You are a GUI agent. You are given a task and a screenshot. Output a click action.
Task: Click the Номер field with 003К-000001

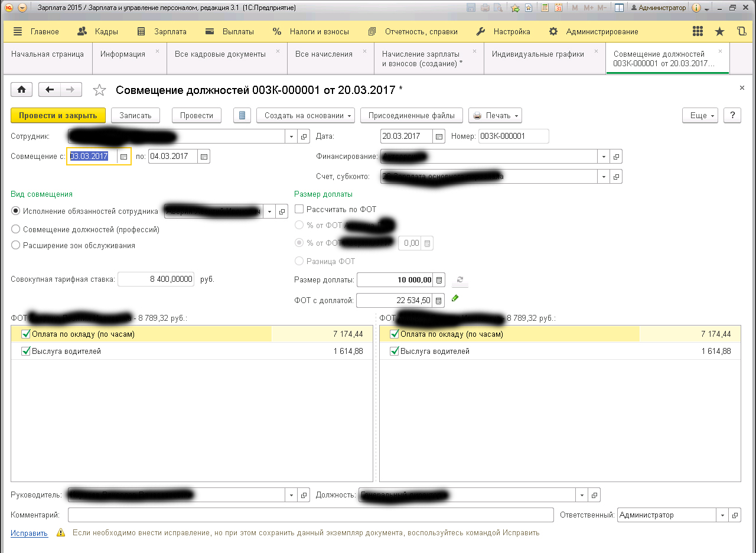point(514,136)
